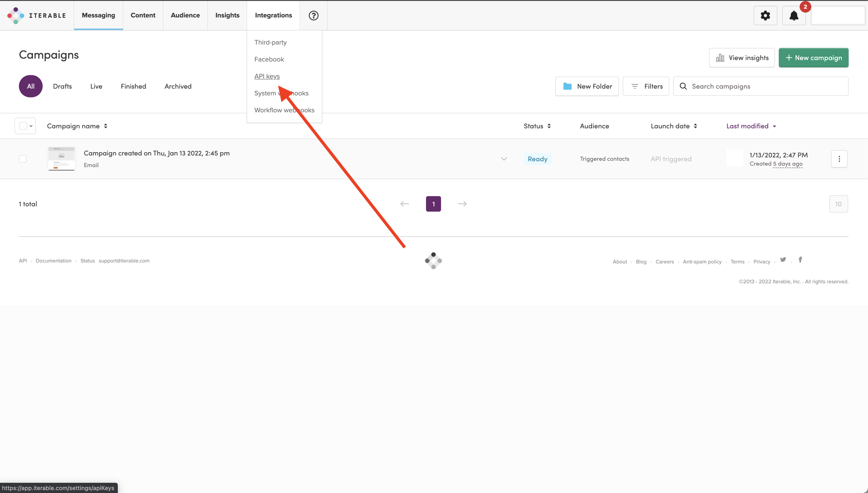Open the notifications bell

(793, 15)
